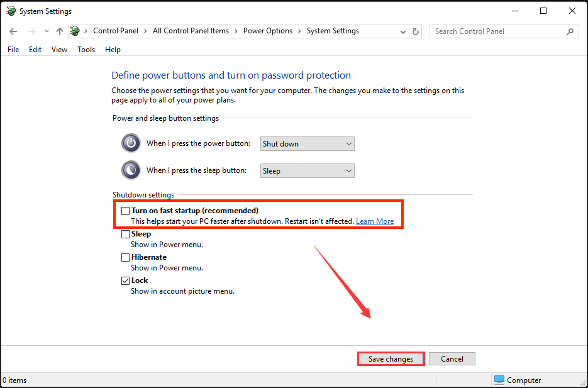Navigate to All Control Panel Items breadcrumb
This screenshot has height=388, width=588.
[191, 31]
